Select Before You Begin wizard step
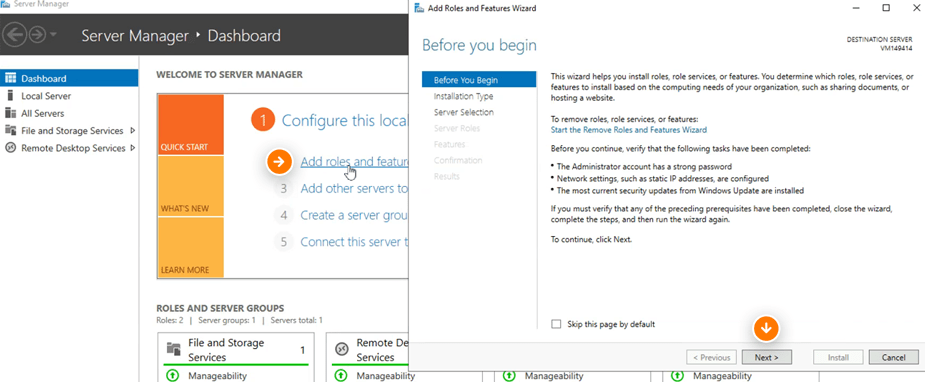Screen dimensions: 925x382 (479, 80)
